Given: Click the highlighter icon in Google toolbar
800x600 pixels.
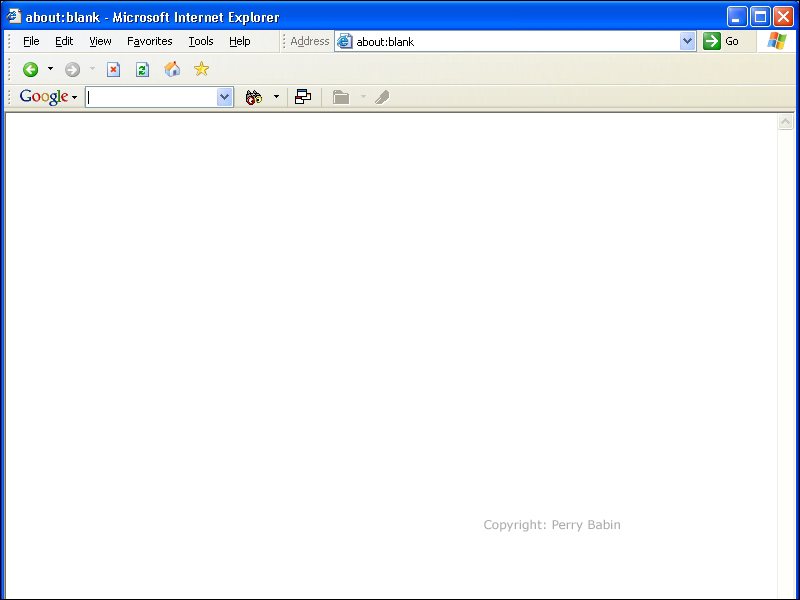Looking at the screenshot, I should pyautogui.click(x=382, y=97).
